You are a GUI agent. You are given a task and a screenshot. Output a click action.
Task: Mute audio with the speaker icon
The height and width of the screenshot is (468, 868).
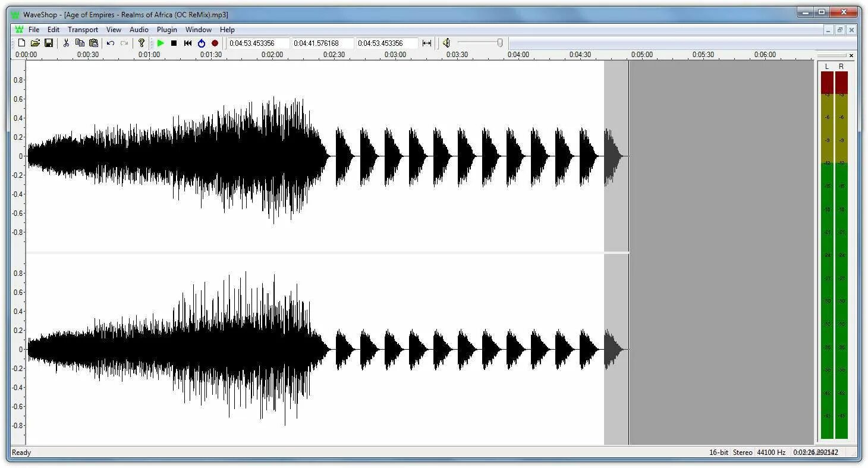[446, 43]
